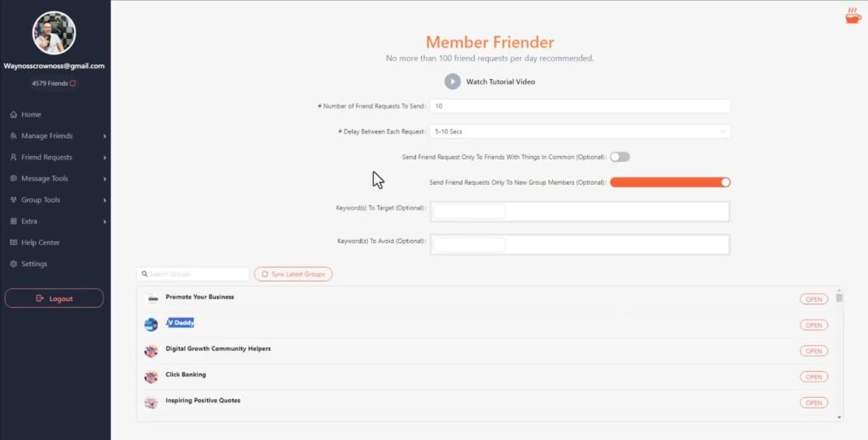Click the Keyword(s) To Target field
The image size is (868, 440).
[580, 211]
